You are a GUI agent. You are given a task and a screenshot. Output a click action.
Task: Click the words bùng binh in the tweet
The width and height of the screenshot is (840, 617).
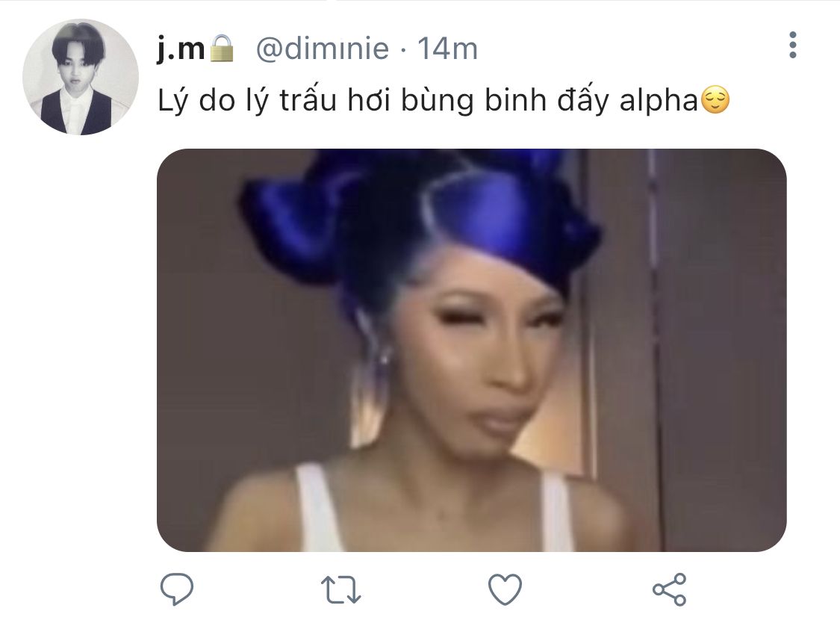pyautogui.click(x=473, y=101)
